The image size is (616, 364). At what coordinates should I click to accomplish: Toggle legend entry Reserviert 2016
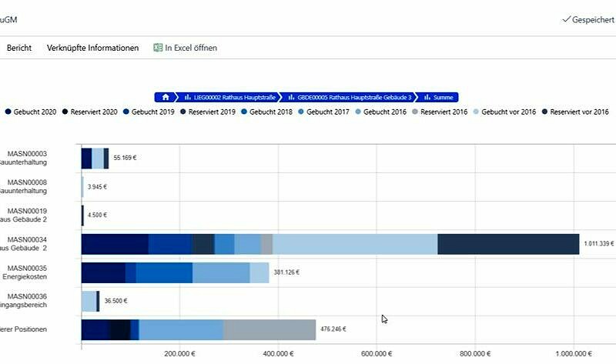point(440,112)
